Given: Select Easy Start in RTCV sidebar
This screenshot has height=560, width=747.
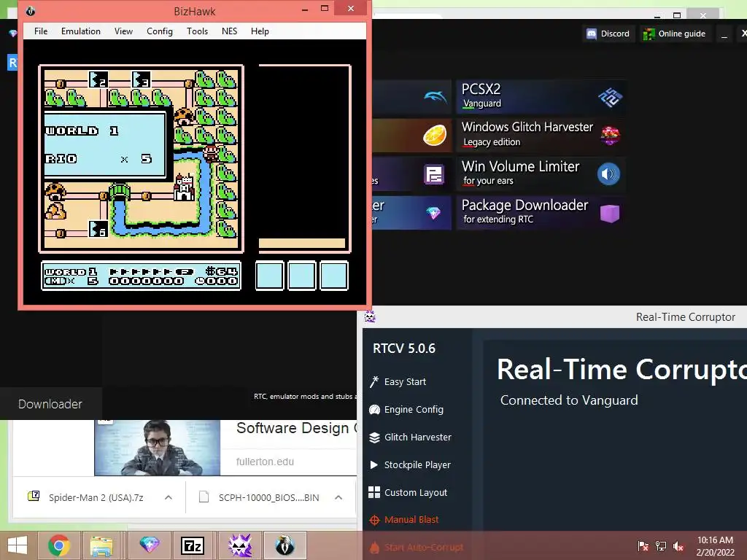Looking at the screenshot, I should [x=405, y=382].
